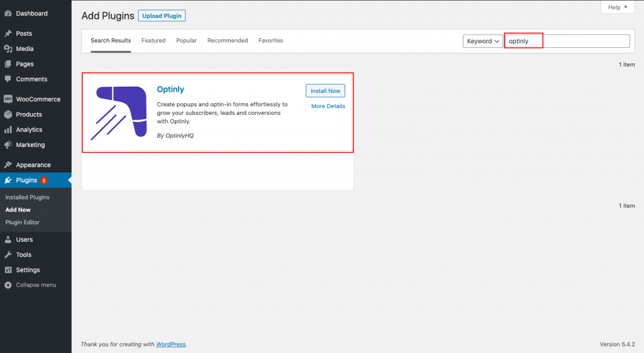Open the Media menu label
The image size is (644, 353).
[25, 49]
